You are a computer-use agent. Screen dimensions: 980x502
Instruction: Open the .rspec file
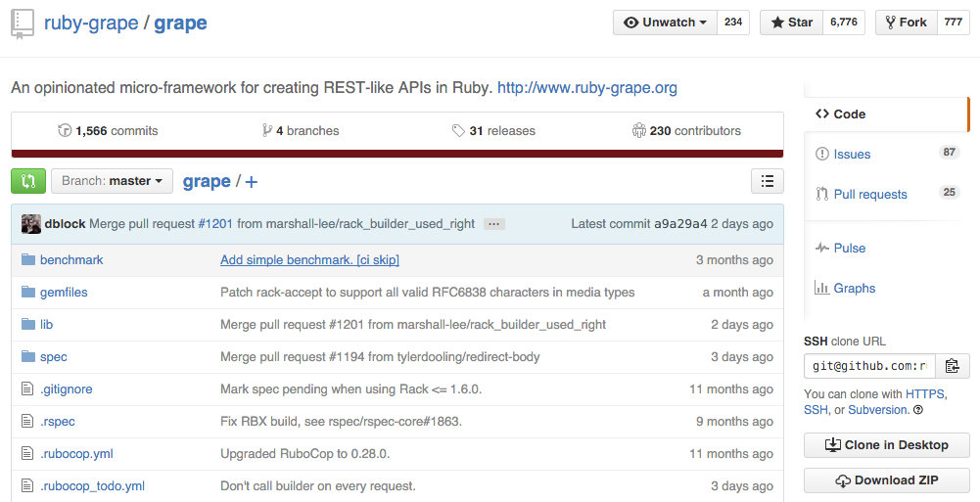pyautogui.click(x=58, y=422)
